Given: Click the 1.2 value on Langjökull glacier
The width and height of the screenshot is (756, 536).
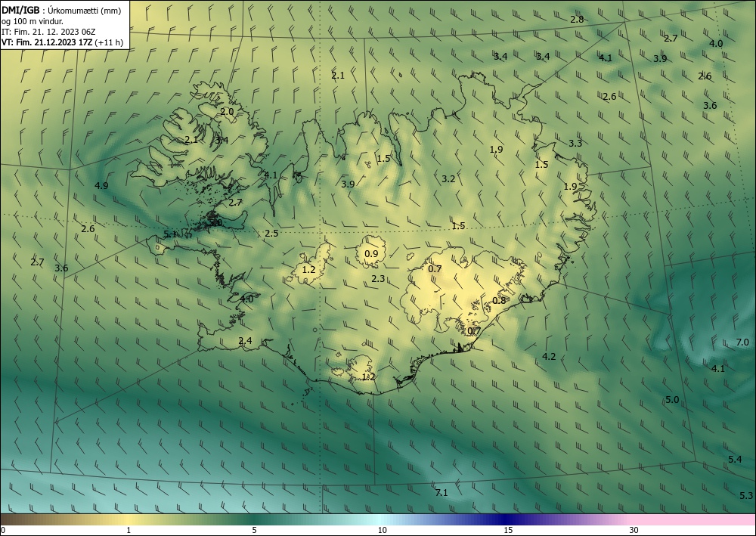Looking at the screenshot, I should click(x=308, y=269).
